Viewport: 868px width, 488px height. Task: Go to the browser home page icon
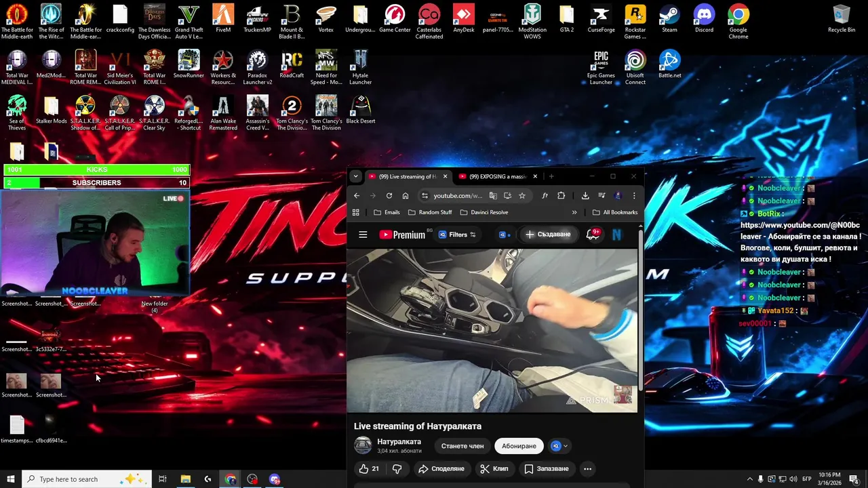point(406,196)
